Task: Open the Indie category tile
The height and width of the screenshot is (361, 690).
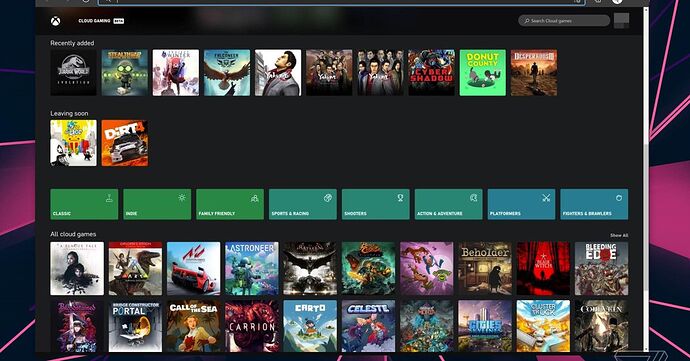Action: pyautogui.click(x=157, y=204)
